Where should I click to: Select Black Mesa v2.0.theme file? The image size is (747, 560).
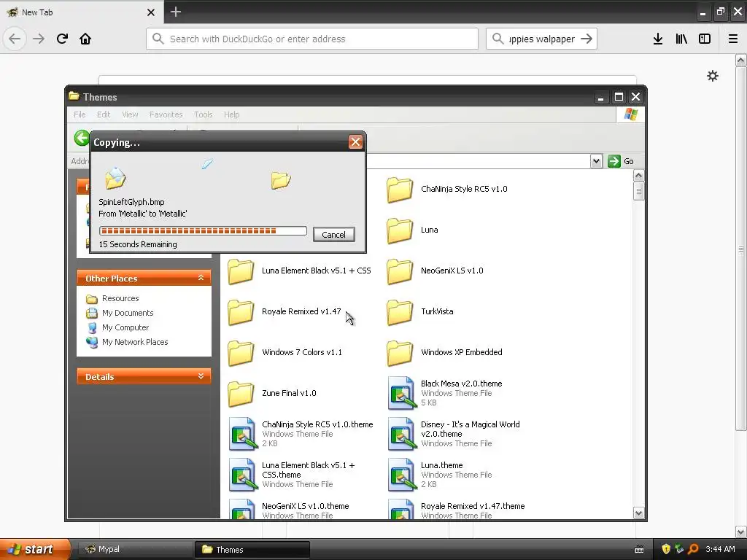click(445, 393)
